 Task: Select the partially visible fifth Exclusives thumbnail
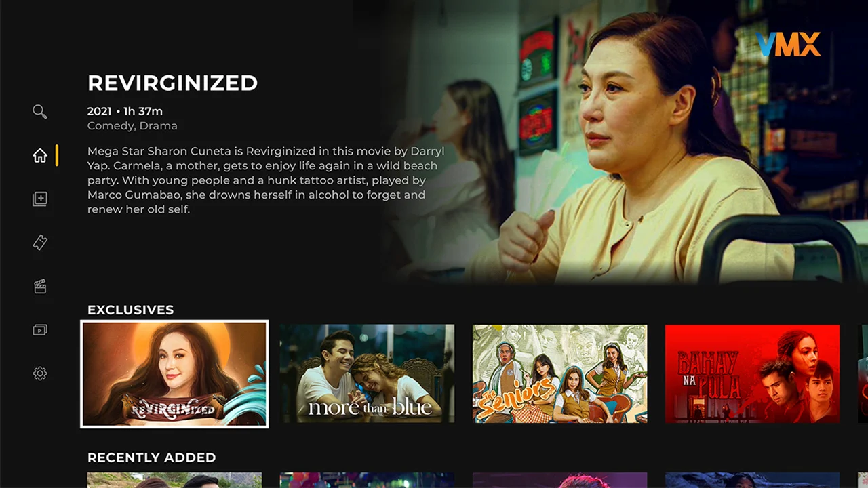[x=863, y=373]
